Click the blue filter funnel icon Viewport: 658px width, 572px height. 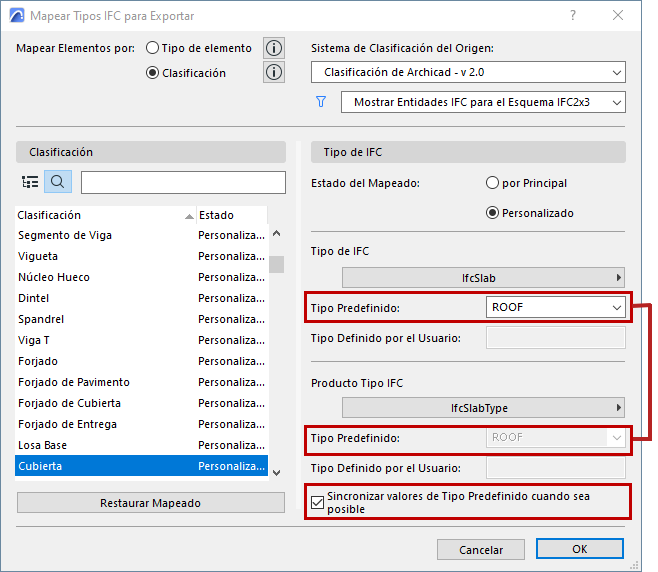[322, 101]
